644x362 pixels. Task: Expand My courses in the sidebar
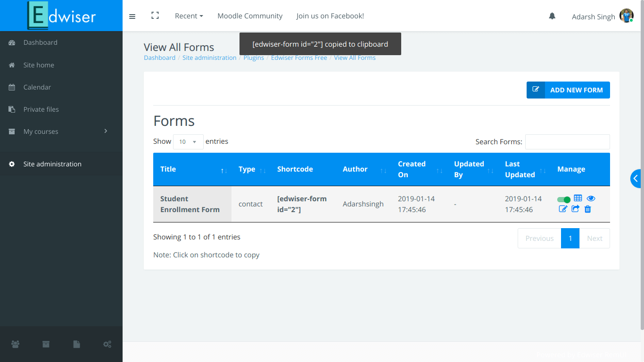tap(61, 132)
